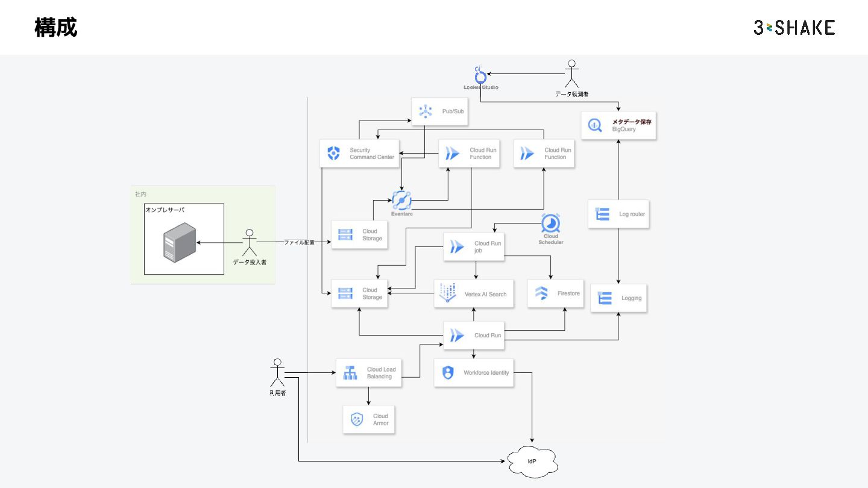Click the Cloud Run job icon
The width and height of the screenshot is (868, 488).
click(458, 246)
